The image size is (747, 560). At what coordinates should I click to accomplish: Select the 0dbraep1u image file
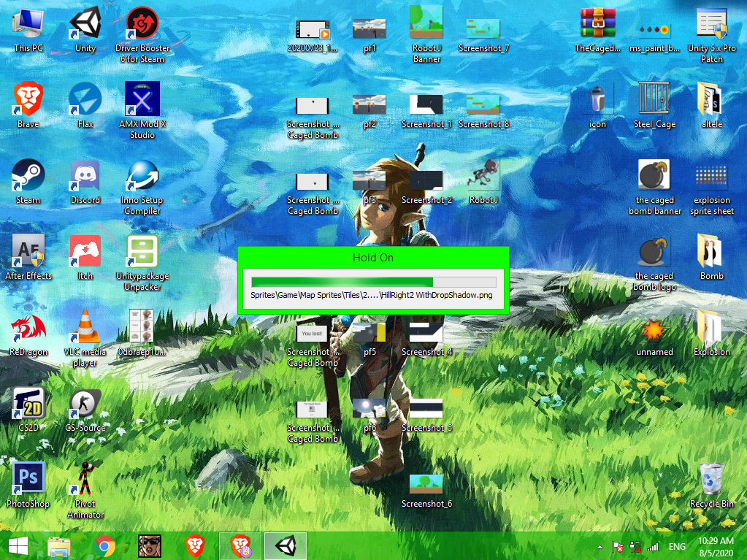[x=142, y=334]
